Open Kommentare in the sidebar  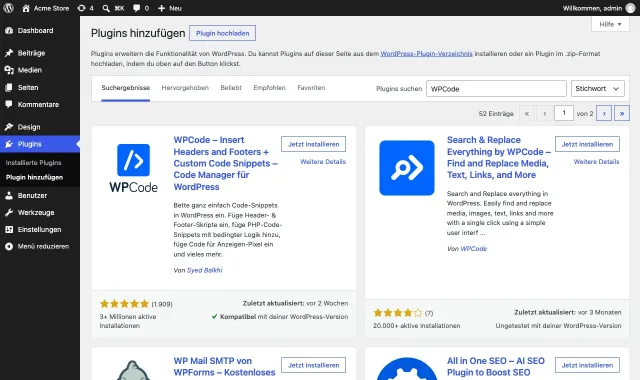[40, 104]
